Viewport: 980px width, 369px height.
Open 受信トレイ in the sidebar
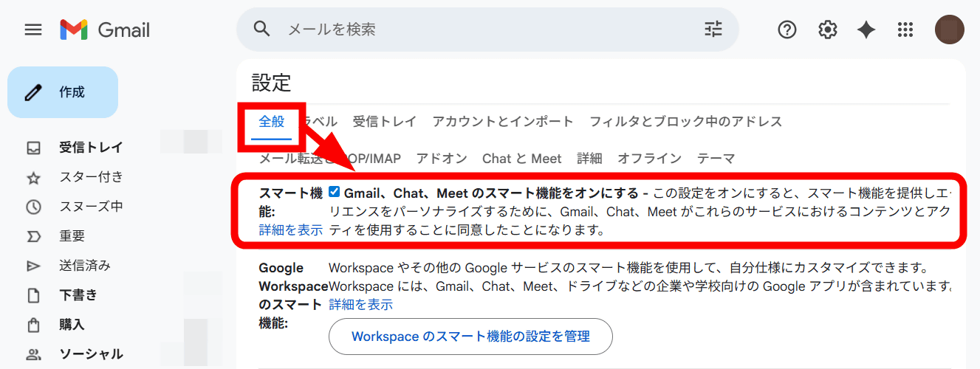pyautogui.click(x=91, y=148)
